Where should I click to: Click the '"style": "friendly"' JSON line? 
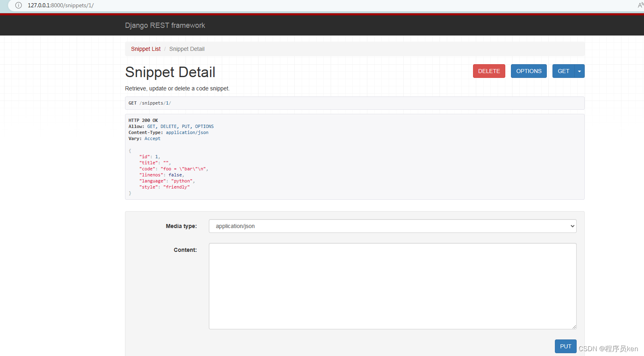click(x=165, y=187)
